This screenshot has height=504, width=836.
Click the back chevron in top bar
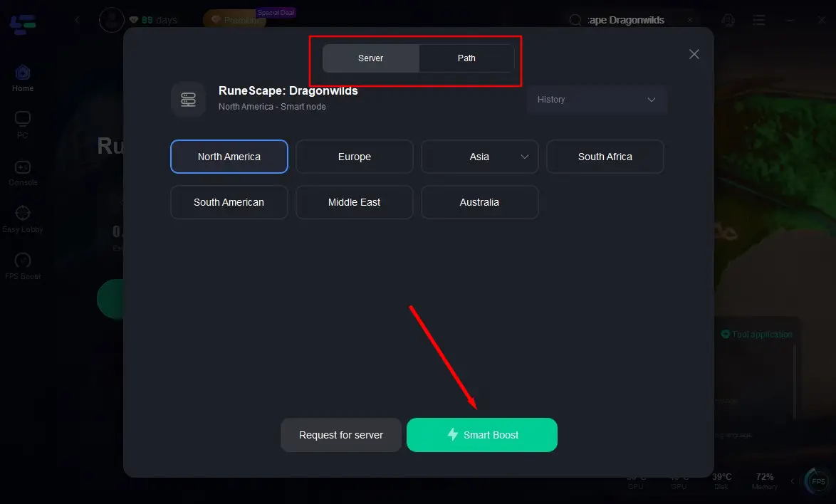[x=78, y=20]
